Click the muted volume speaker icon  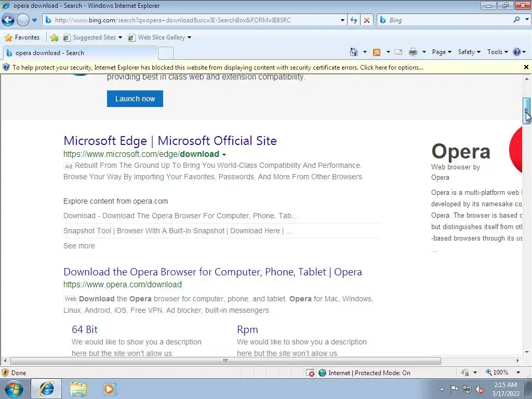click(x=480, y=389)
